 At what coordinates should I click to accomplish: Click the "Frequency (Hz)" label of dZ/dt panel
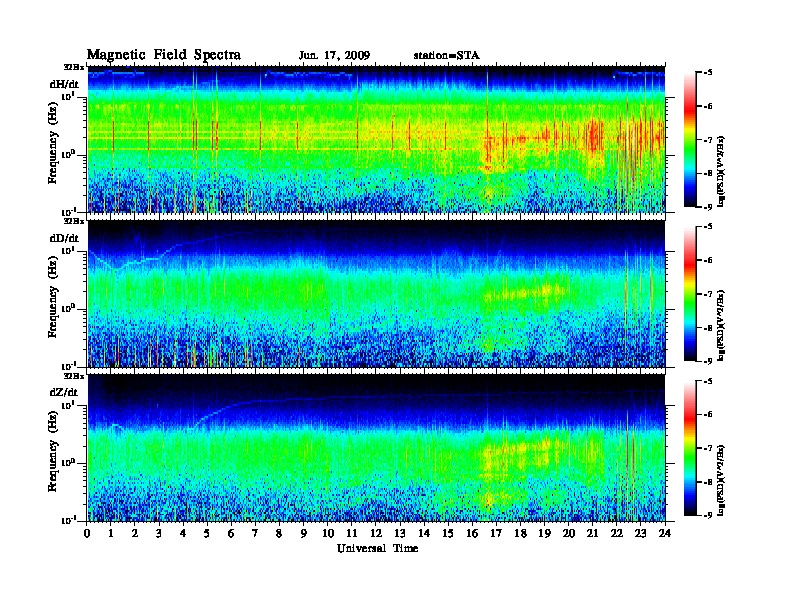tap(53, 452)
